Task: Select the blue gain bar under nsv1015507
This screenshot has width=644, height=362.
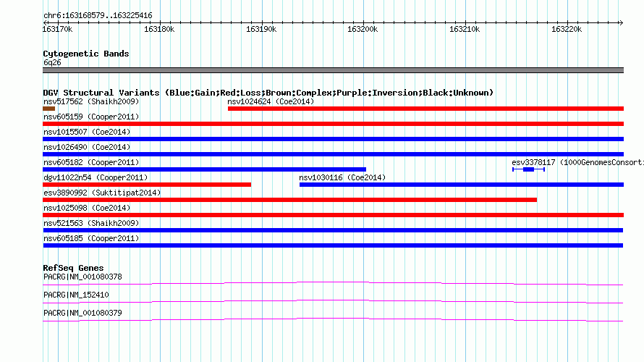Action: 333,139
